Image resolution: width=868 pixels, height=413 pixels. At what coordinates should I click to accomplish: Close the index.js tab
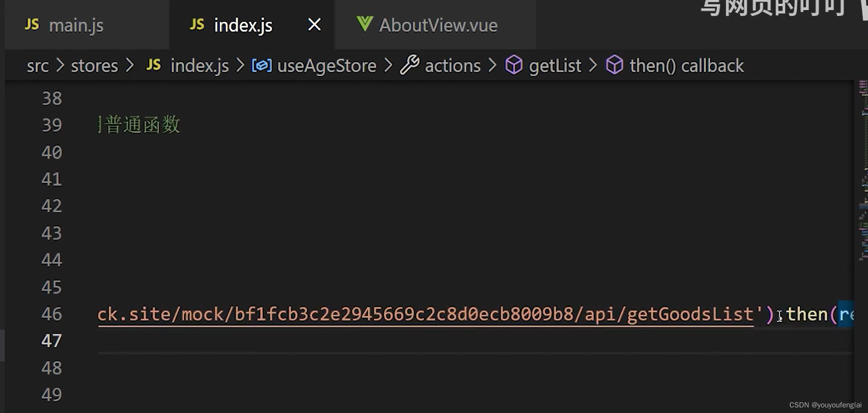pos(314,25)
